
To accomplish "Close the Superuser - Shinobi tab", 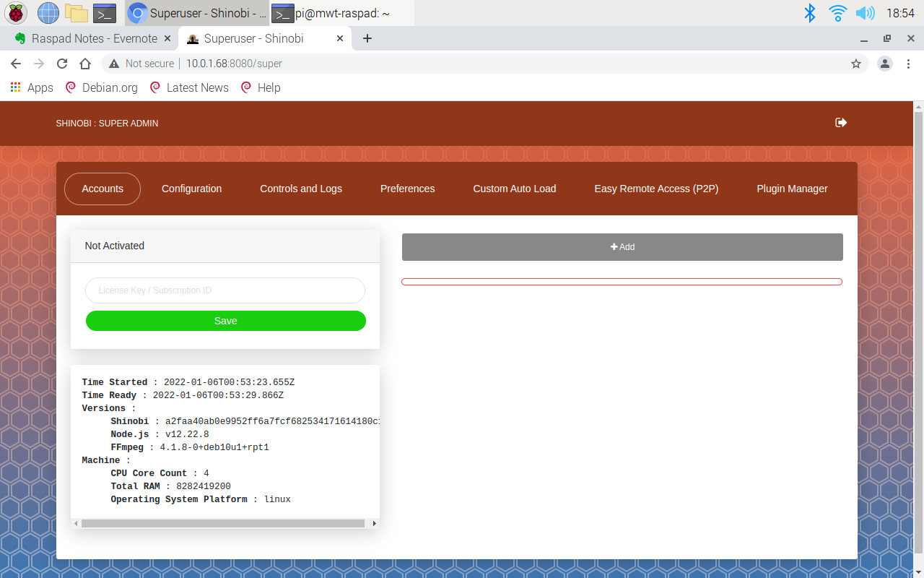I will (x=340, y=38).
